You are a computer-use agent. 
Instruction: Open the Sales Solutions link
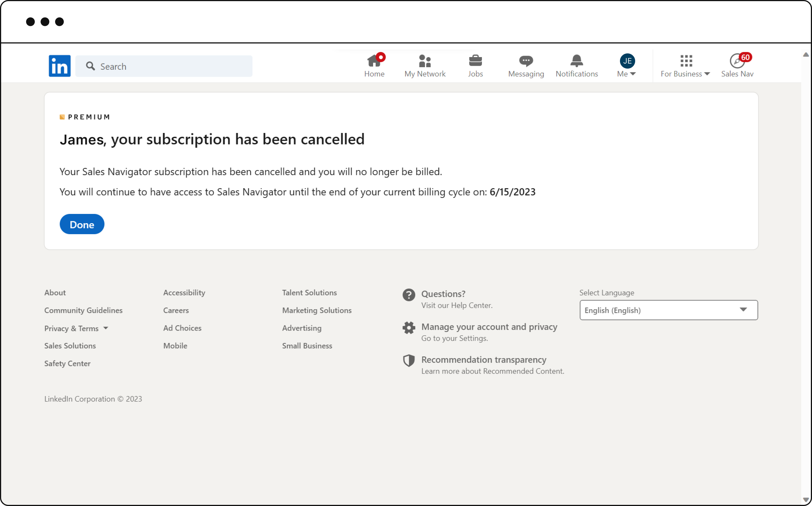[70, 346]
